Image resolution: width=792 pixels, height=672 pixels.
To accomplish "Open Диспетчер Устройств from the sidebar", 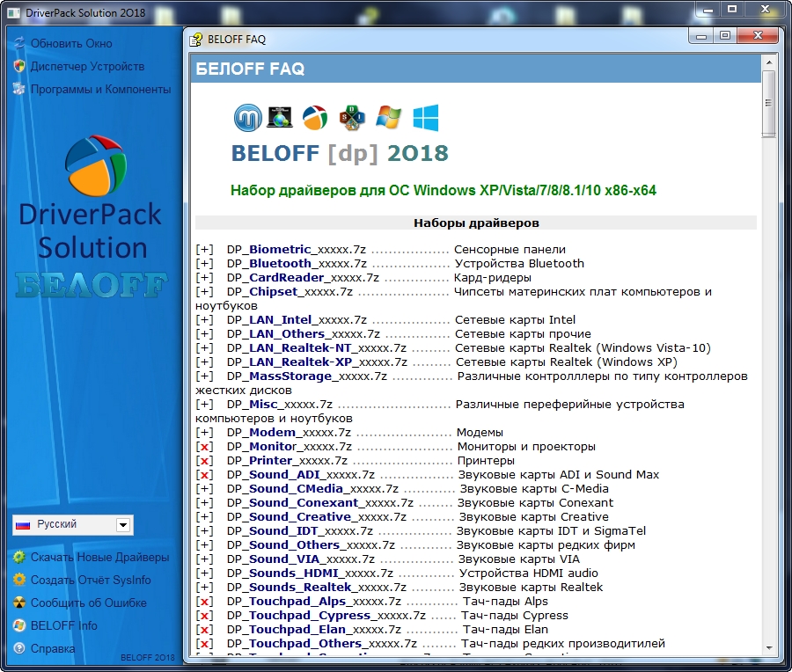I will [87, 66].
